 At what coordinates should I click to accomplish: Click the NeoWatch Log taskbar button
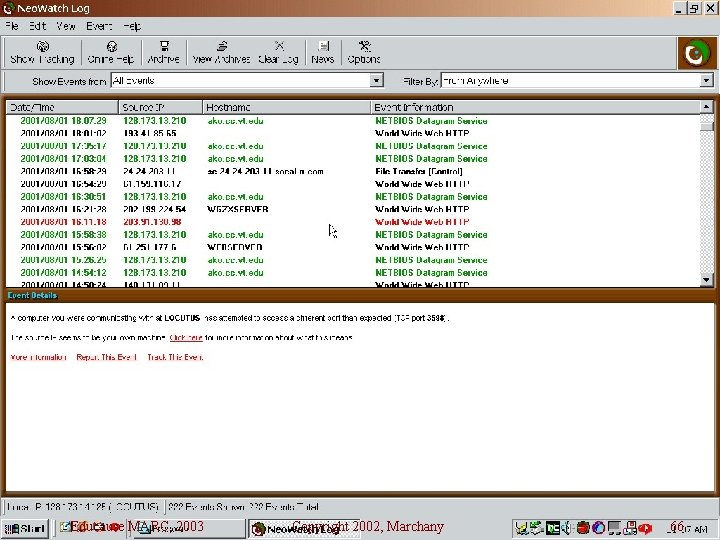pyautogui.click(x=304, y=529)
